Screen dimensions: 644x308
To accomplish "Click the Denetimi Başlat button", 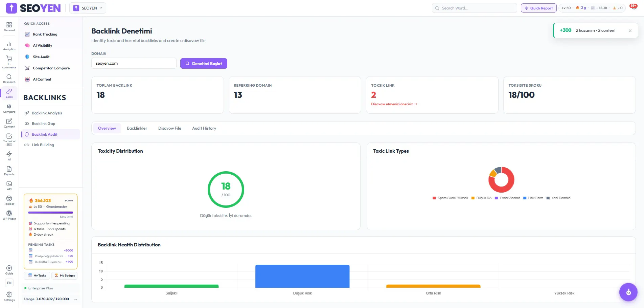I will click(x=204, y=63).
